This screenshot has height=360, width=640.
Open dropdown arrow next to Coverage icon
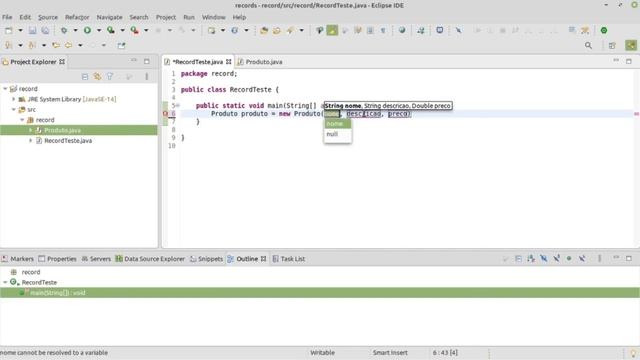pos(122,31)
